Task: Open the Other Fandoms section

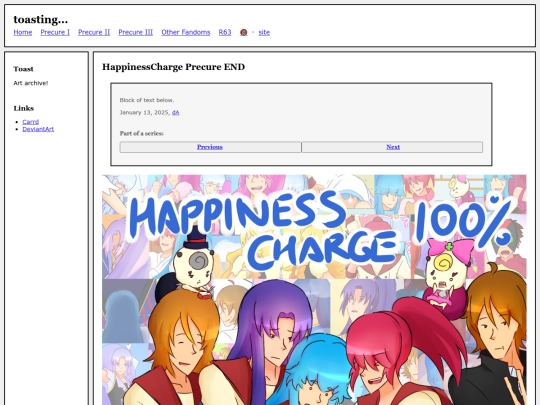Action: [186, 32]
